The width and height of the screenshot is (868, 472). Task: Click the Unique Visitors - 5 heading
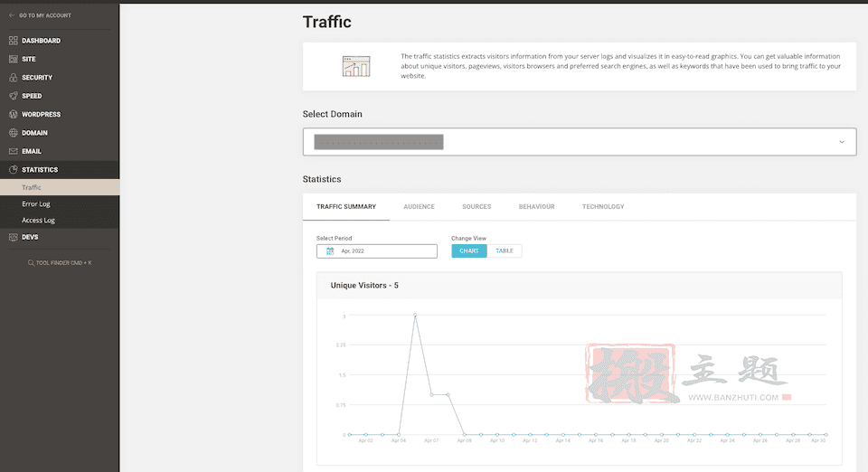click(x=364, y=285)
